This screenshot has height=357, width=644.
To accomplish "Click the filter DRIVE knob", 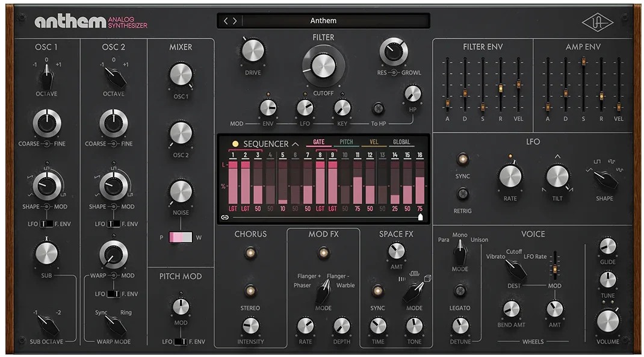I will click(253, 51).
